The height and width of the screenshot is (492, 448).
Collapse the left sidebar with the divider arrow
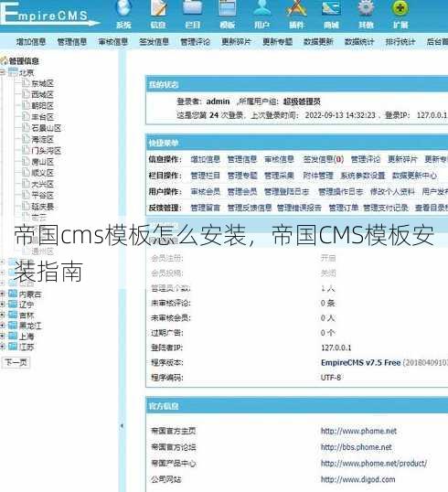(122, 426)
